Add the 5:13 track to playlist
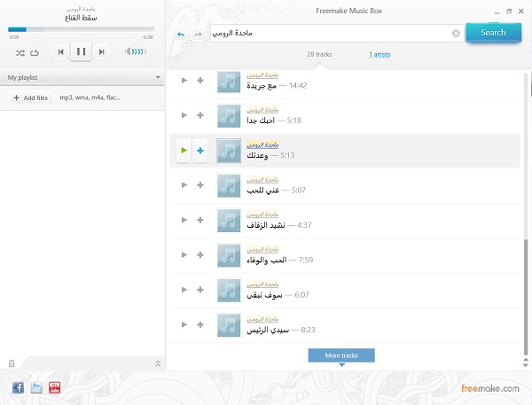The image size is (532, 405). tap(200, 151)
